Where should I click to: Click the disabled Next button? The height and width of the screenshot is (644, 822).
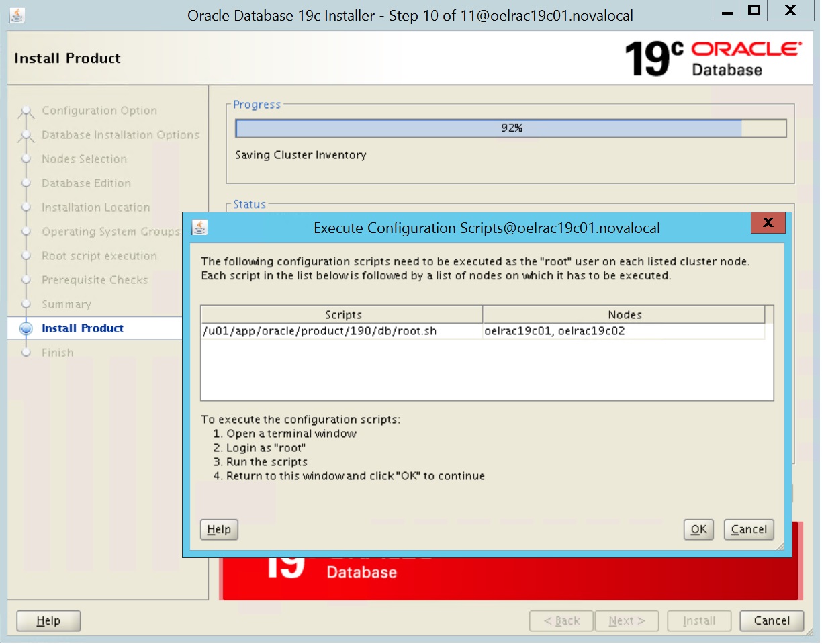(x=627, y=620)
